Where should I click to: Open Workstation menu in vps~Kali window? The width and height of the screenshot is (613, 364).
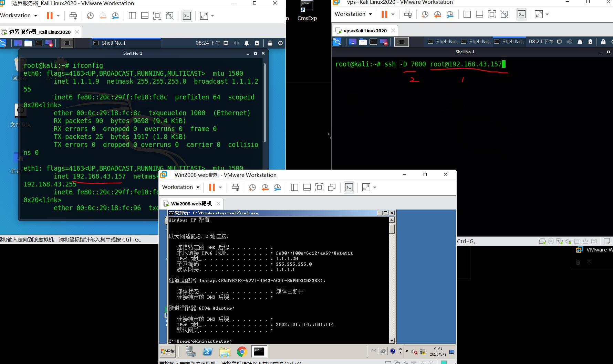(353, 14)
